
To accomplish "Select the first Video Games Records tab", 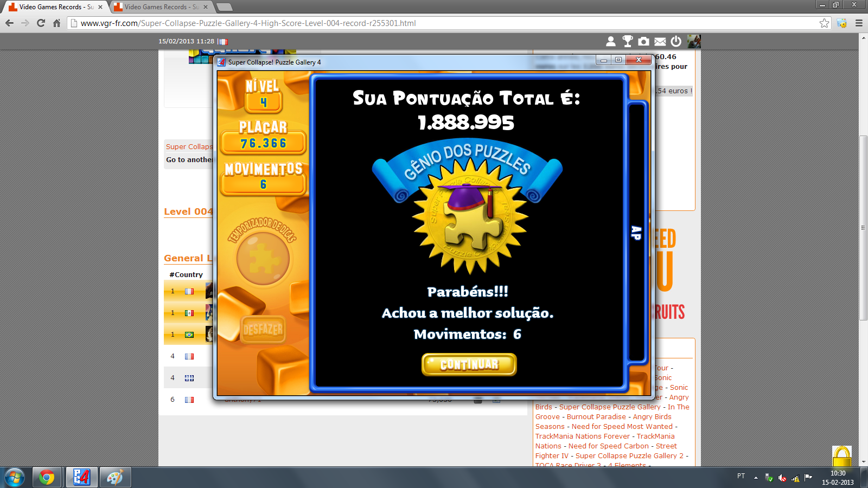I will (x=54, y=7).
